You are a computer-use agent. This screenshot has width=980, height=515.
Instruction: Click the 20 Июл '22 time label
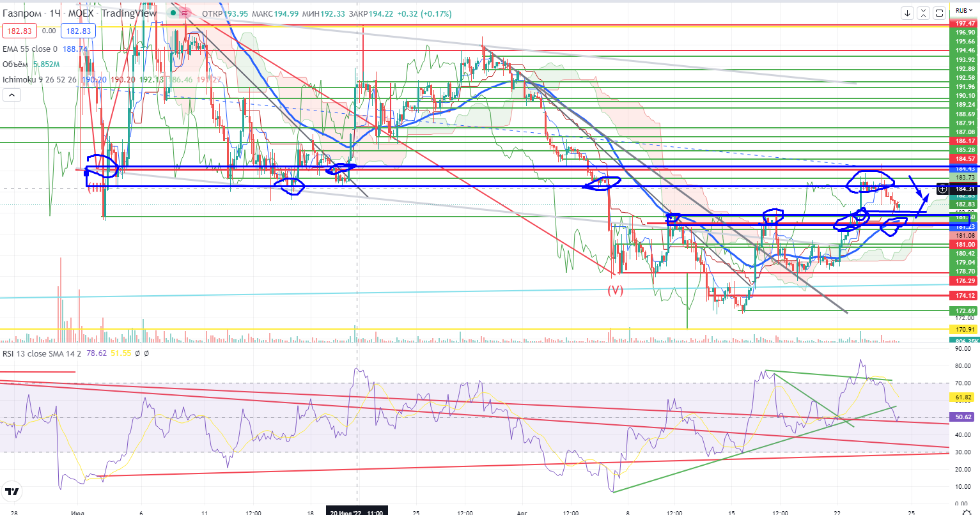point(356,512)
